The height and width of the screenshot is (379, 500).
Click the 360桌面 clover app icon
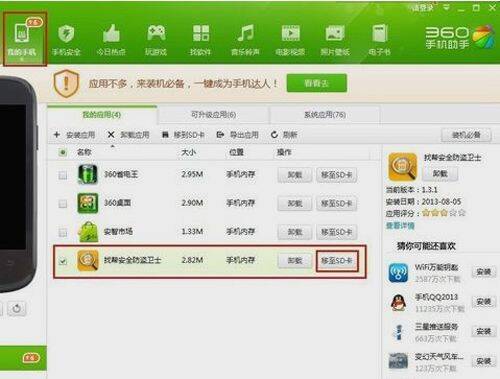[88, 203]
